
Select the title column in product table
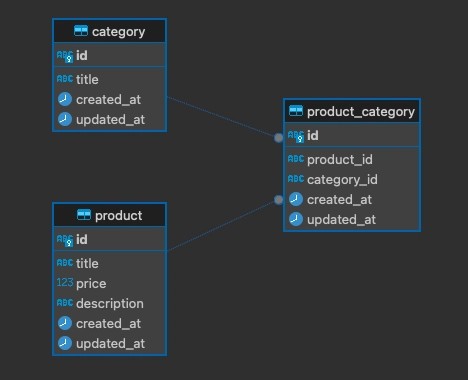[110, 263]
